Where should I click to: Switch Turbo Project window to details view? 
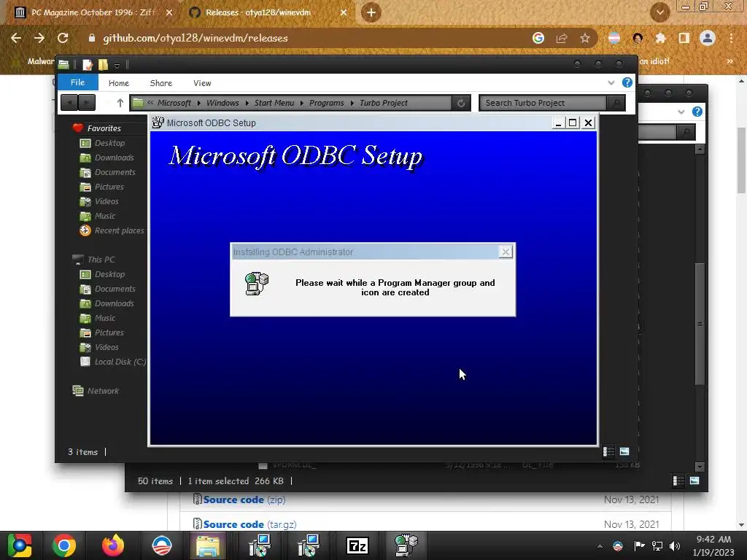[x=608, y=451]
